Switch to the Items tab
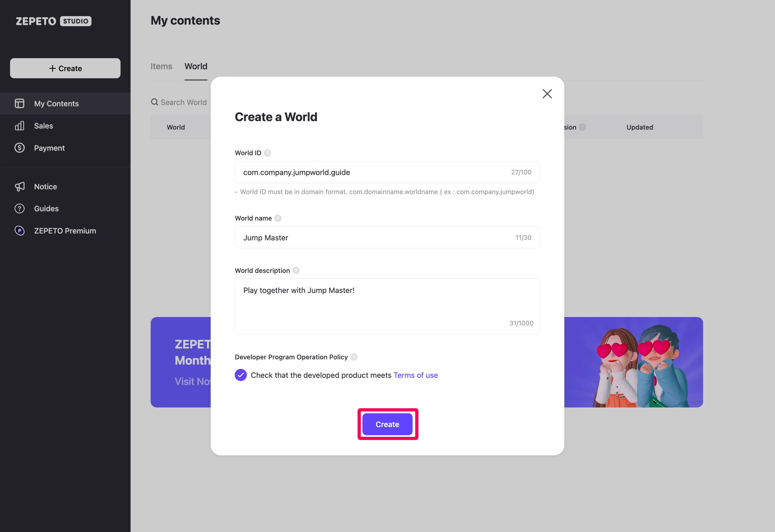 (x=162, y=66)
